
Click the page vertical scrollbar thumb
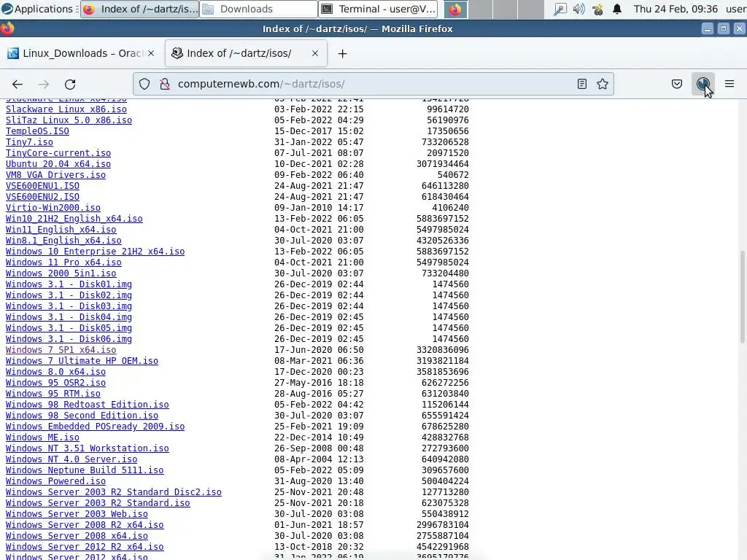click(742, 296)
